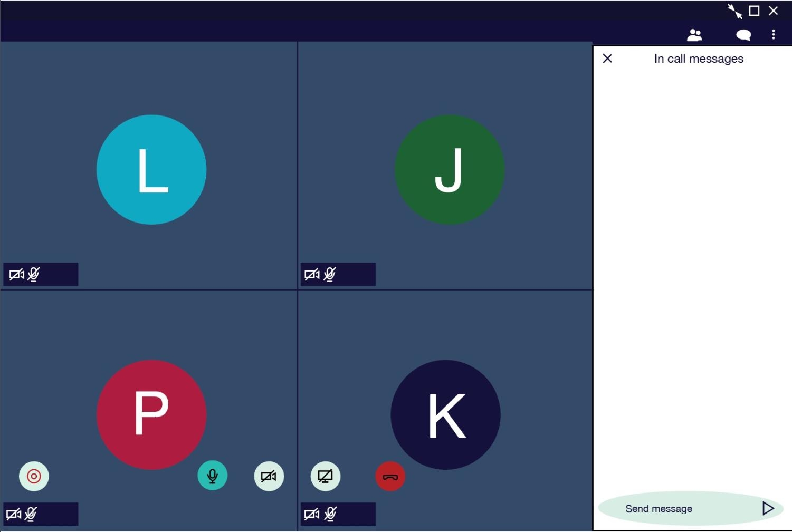The width and height of the screenshot is (792, 532).
Task: Click the chat bubble icon
Action: tap(743, 35)
